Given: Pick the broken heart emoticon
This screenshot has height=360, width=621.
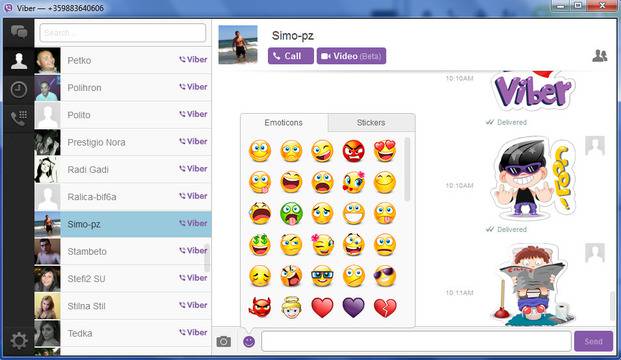Looking at the screenshot, I should coord(385,307).
